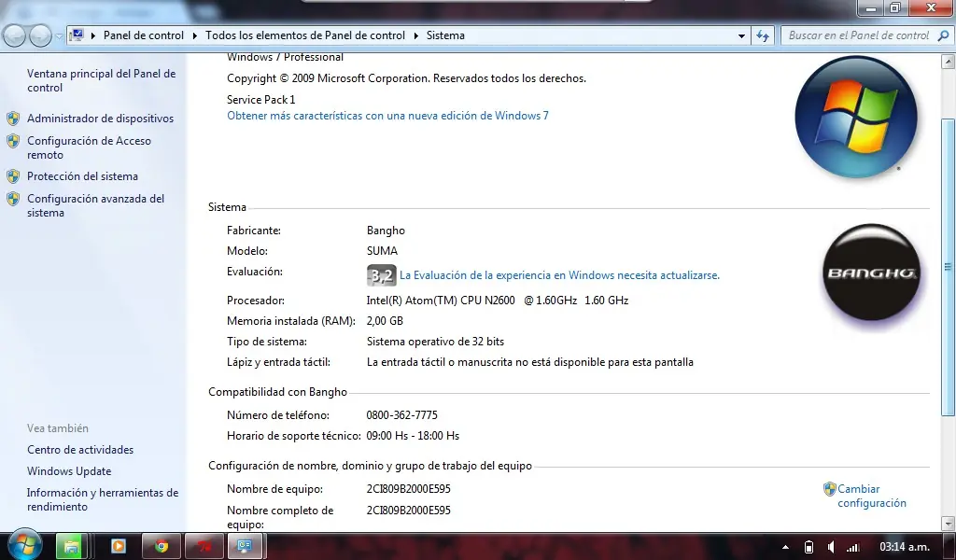956x560 pixels.
Task: Open the Windows Start menu
Action: coord(24,544)
